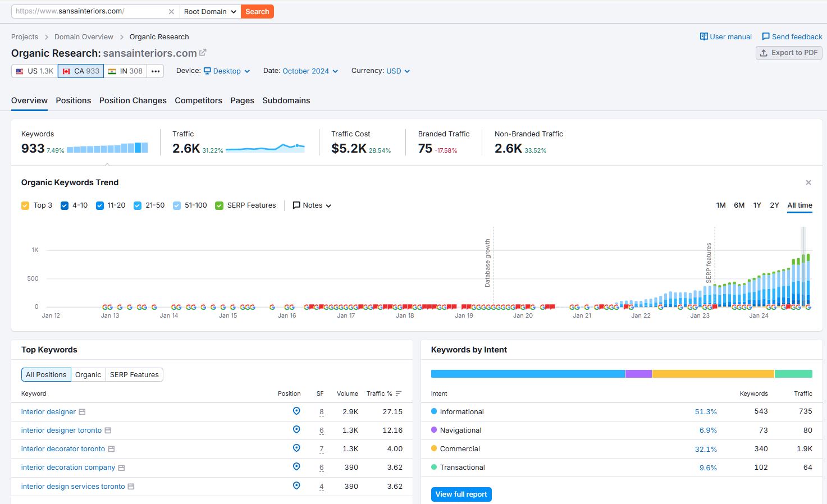Open more databases via three-dots button
The width and height of the screenshot is (827, 504).
point(156,71)
